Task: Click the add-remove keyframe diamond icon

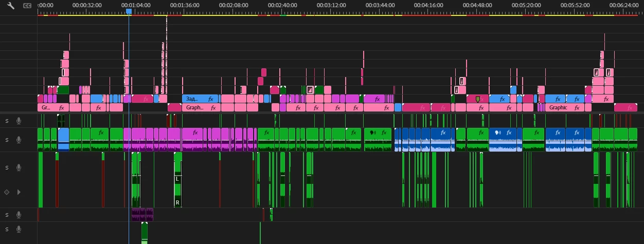Action: (x=7, y=192)
